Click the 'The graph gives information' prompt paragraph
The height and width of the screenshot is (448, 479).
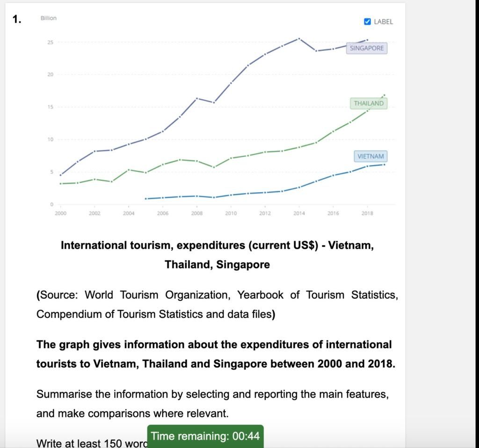[x=216, y=354]
